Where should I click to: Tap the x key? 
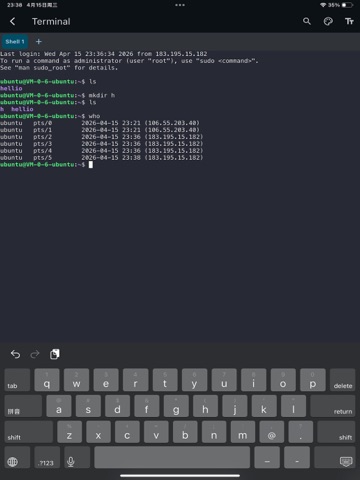pyautogui.click(x=98, y=432)
